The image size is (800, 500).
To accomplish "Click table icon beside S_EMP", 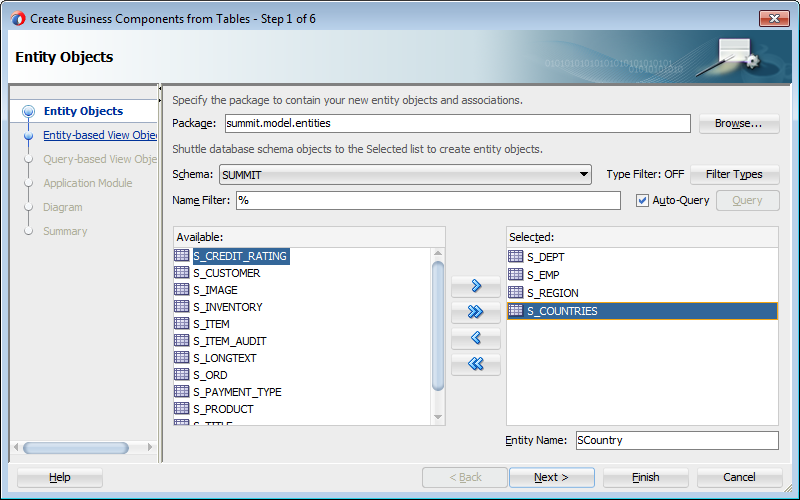I will coord(516,274).
